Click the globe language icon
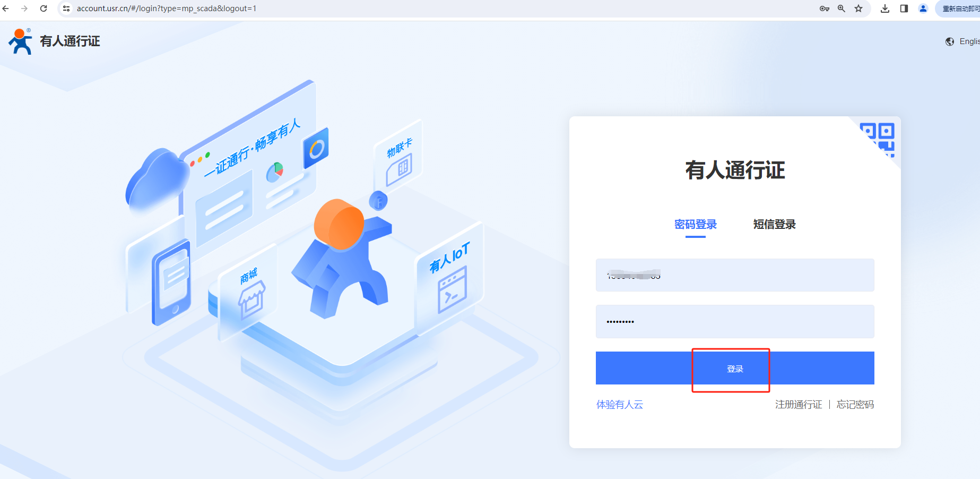980x479 pixels. tap(950, 41)
